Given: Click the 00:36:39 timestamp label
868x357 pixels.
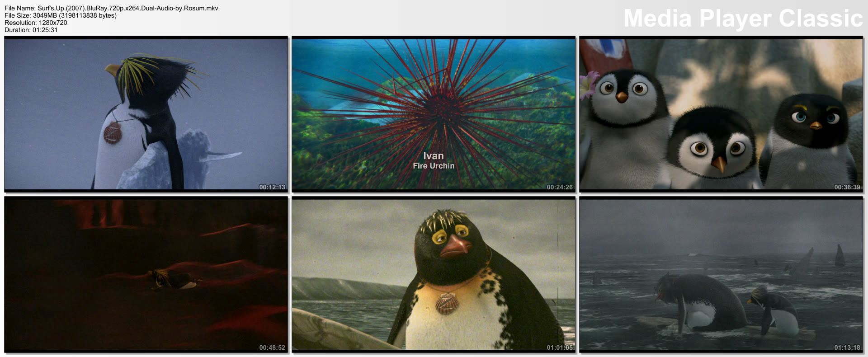Looking at the screenshot, I should click(847, 187).
